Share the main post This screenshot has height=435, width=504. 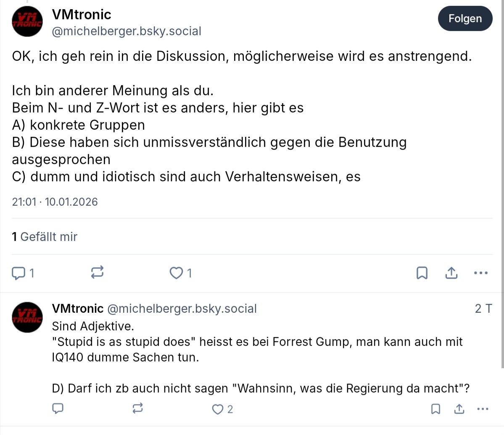point(451,273)
